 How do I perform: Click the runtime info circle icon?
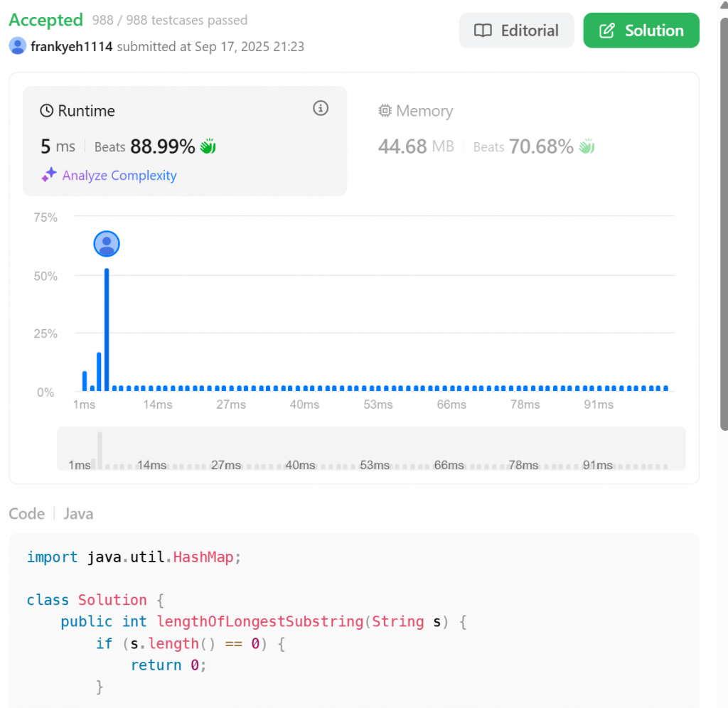pyautogui.click(x=321, y=109)
